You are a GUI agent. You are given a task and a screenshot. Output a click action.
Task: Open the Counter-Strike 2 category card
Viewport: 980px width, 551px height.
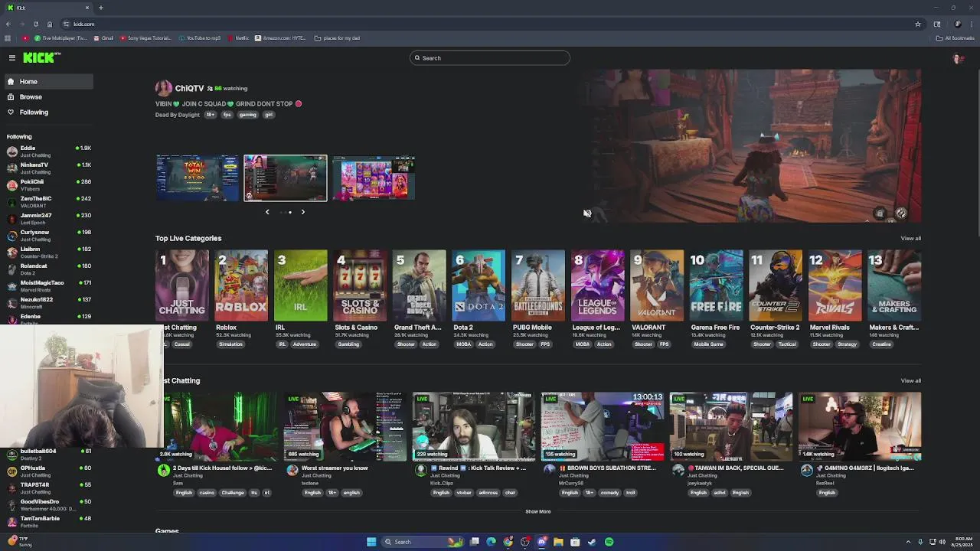coord(776,285)
